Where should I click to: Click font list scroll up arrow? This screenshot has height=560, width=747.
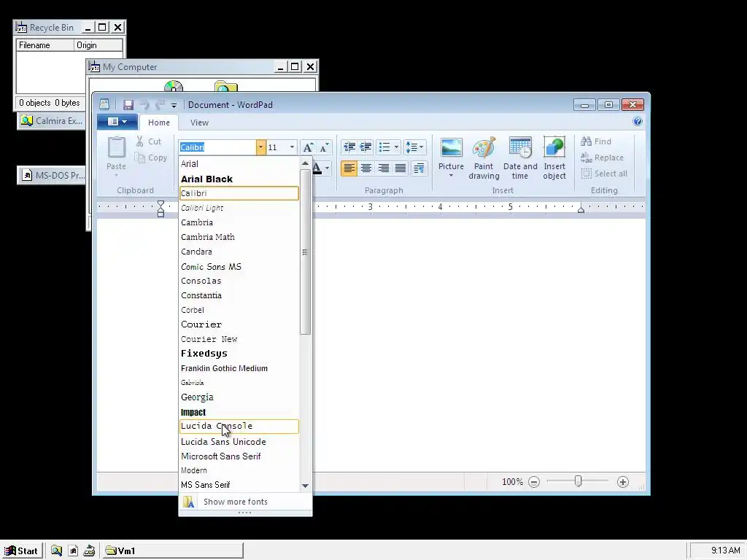point(306,163)
